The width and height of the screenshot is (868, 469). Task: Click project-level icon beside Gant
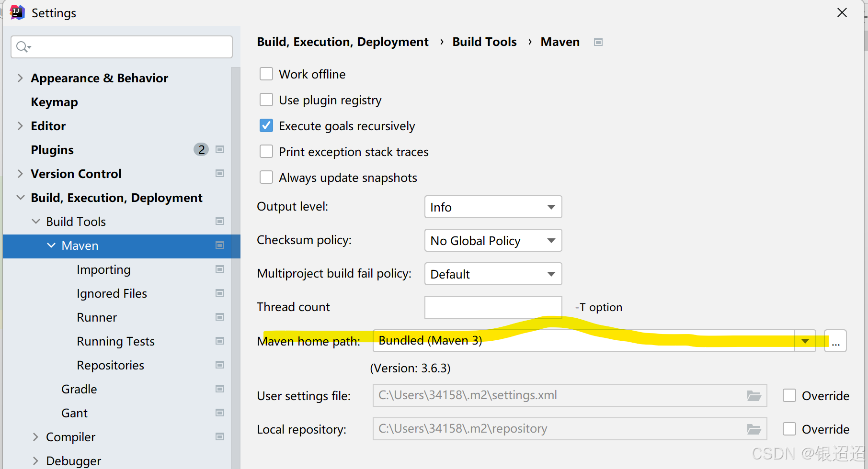220,413
